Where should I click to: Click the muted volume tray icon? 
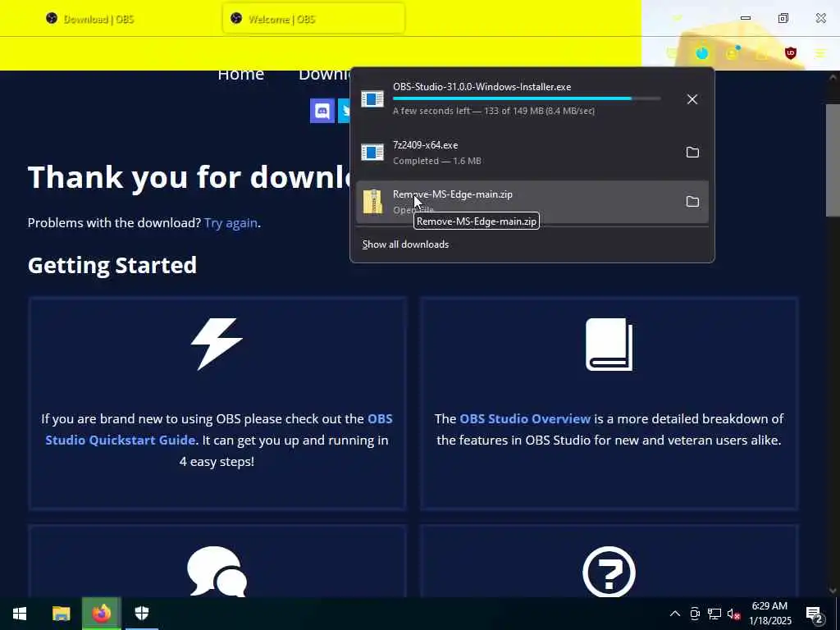point(733,614)
